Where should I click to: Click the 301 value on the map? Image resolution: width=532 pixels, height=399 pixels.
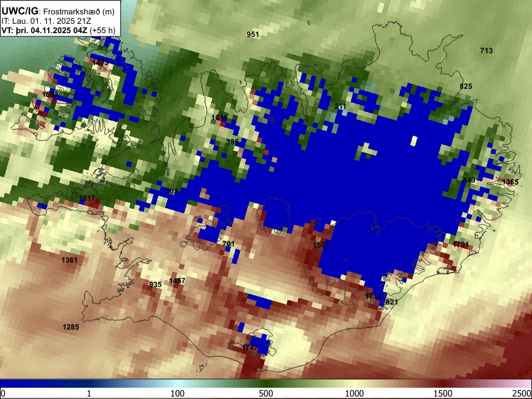[171, 191]
